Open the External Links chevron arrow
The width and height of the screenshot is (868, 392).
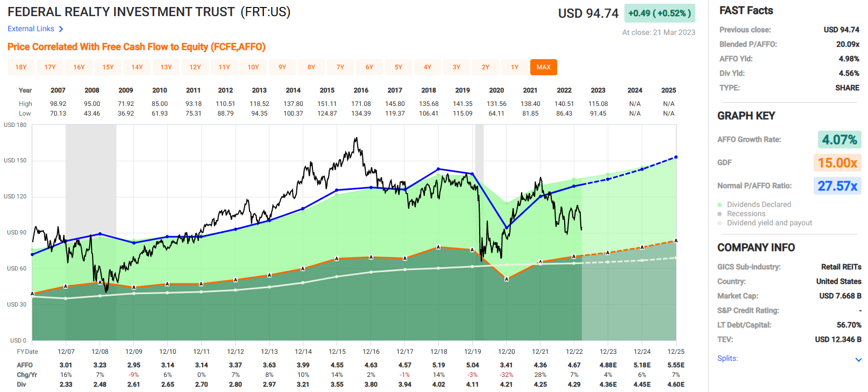pyautogui.click(x=61, y=29)
